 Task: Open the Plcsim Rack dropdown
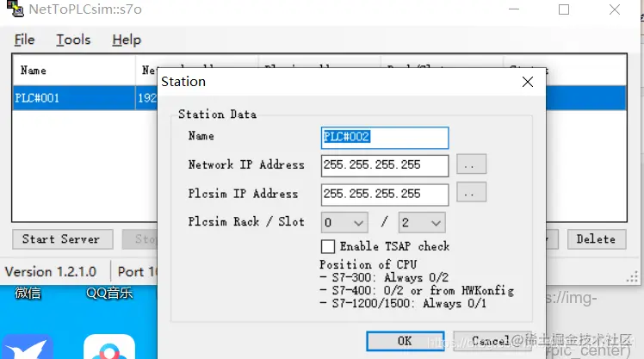point(344,223)
